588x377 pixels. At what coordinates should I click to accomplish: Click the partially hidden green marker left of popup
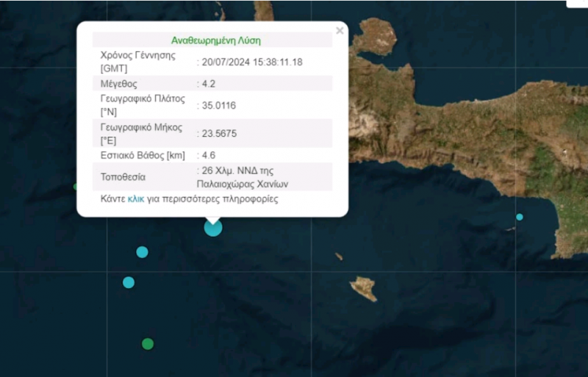click(x=76, y=187)
